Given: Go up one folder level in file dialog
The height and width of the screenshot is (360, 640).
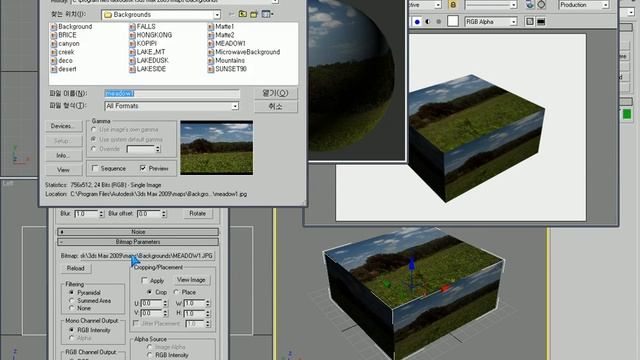Looking at the screenshot, I should pos(243,14).
